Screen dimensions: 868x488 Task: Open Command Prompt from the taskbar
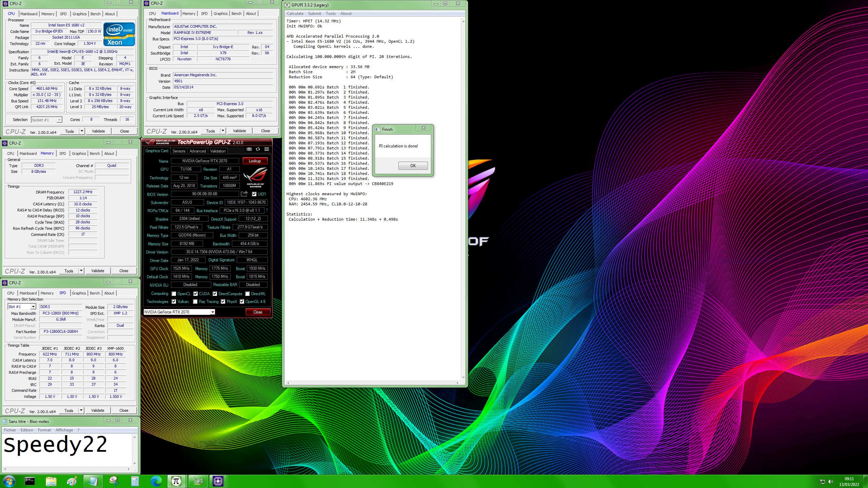coord(30,481)
